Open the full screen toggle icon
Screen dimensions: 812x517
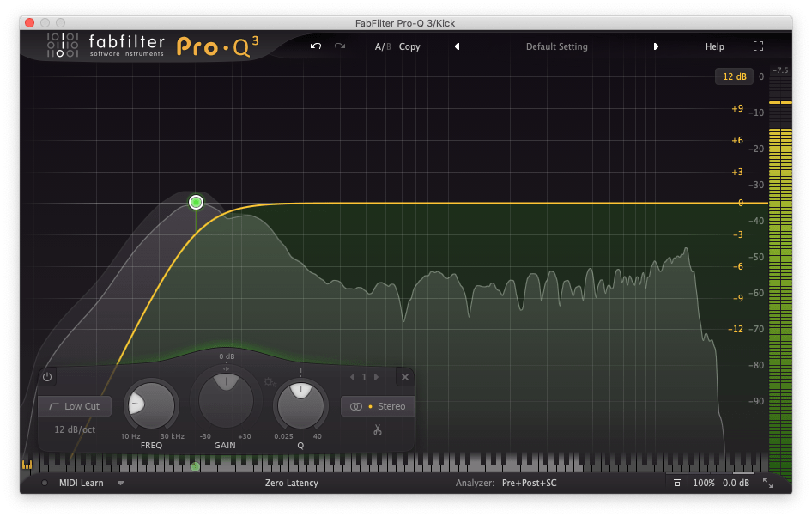coord(759,46)
